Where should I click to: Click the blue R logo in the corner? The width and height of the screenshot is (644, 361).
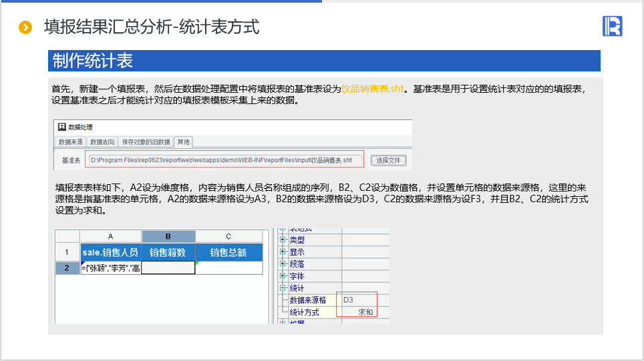(612, 26)
